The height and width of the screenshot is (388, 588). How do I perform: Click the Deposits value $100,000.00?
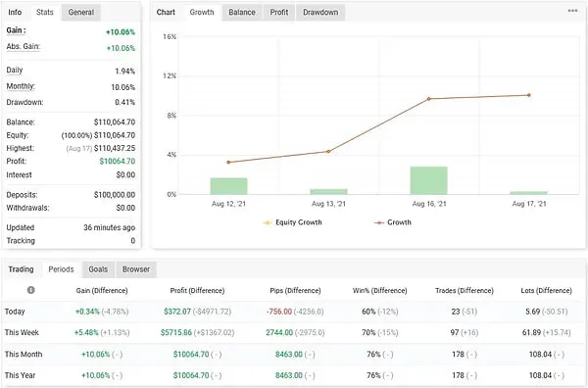(x=115, y=195)
